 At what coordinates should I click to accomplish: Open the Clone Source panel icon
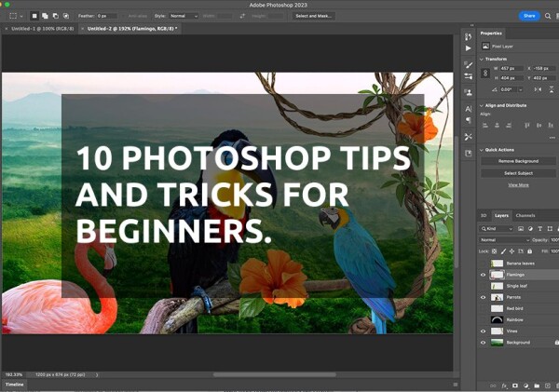468,92
